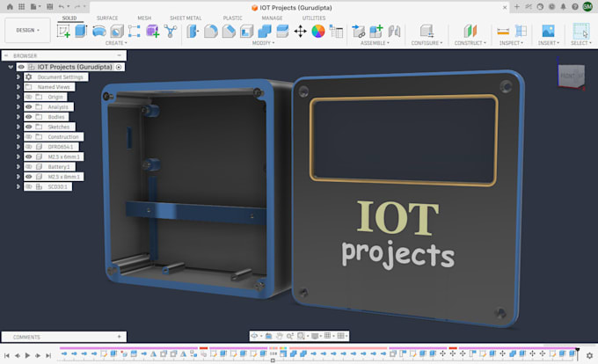This screenshot has width=598, height=364.
Task: Open a new design tab with plus
Action: point(517,7)
